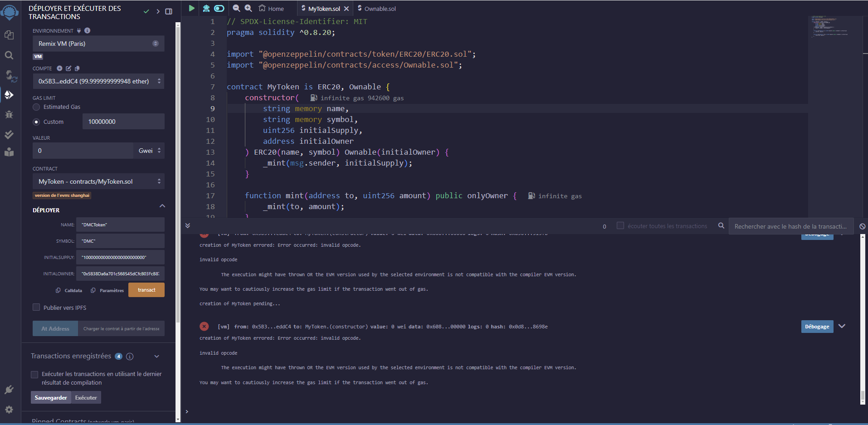
Task: Click the SYMBOL field containing "DMC"
Action: click(120, 241)
